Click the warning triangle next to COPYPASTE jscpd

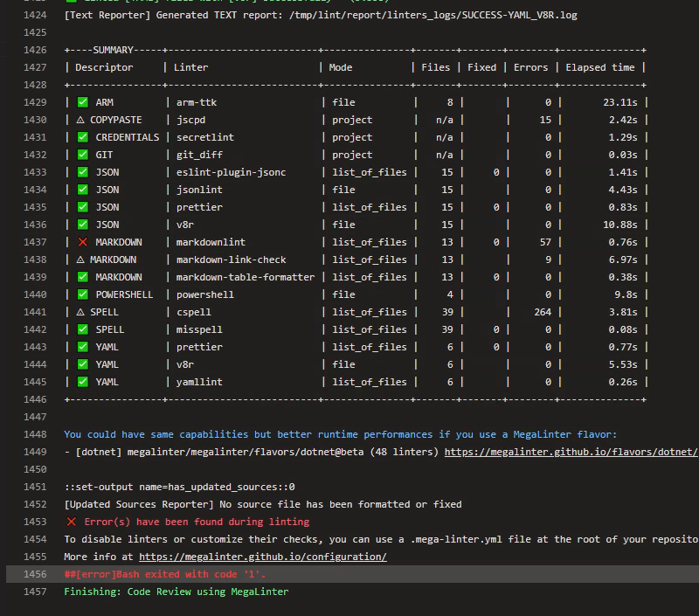click(82, 120)
